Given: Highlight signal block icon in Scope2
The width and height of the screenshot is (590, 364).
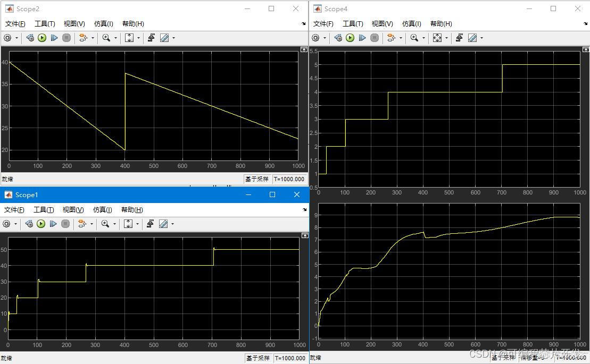Looking at the screenshot, I should coord(83,38).
